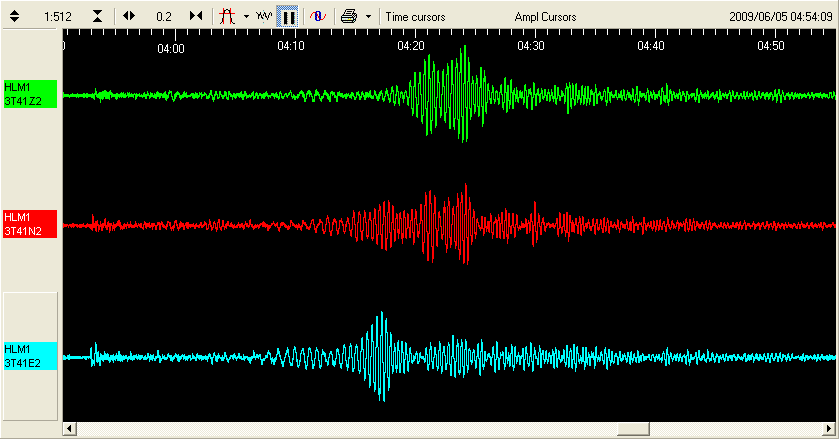Click the red waveform filter icon
Image resolution: width=840 pixels, height=440 pixels.
[x=227, y=16]
